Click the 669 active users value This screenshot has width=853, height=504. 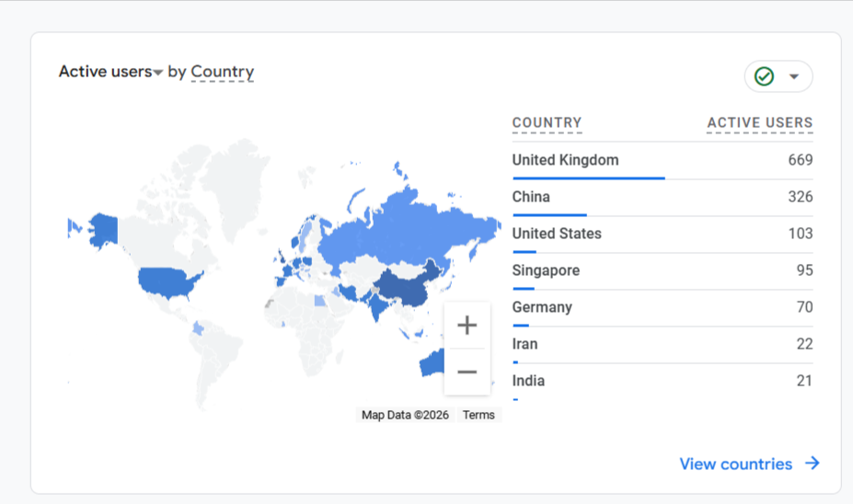pyautogui.click(x=801, y=160)
